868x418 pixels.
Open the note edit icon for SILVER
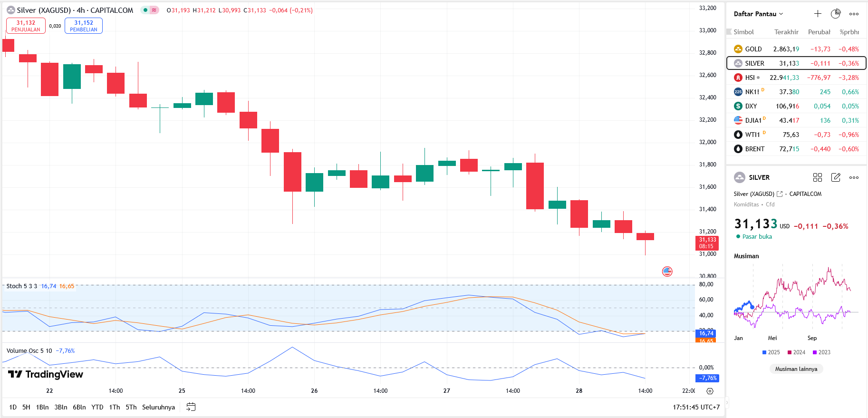[x=836, y=177]
